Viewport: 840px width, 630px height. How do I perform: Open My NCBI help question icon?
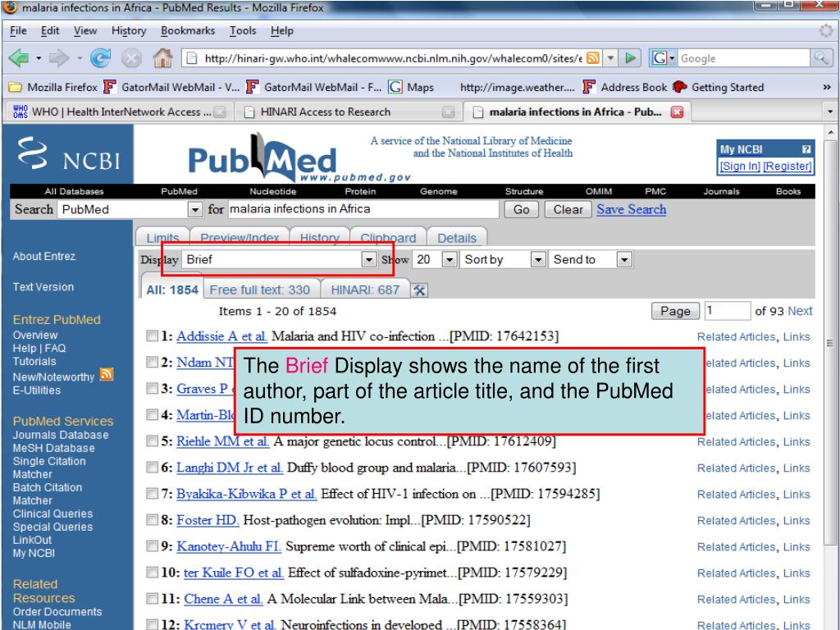(806, 149)
